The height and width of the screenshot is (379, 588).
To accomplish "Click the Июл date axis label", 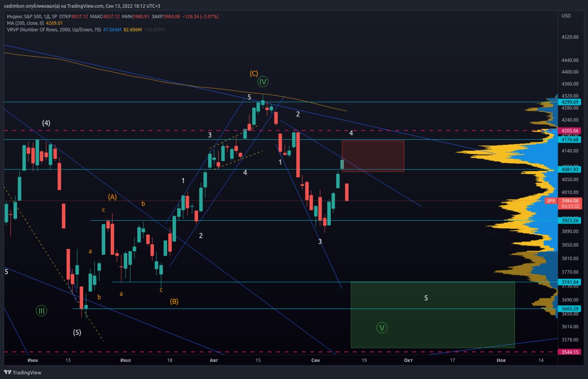I will [125, 360].
